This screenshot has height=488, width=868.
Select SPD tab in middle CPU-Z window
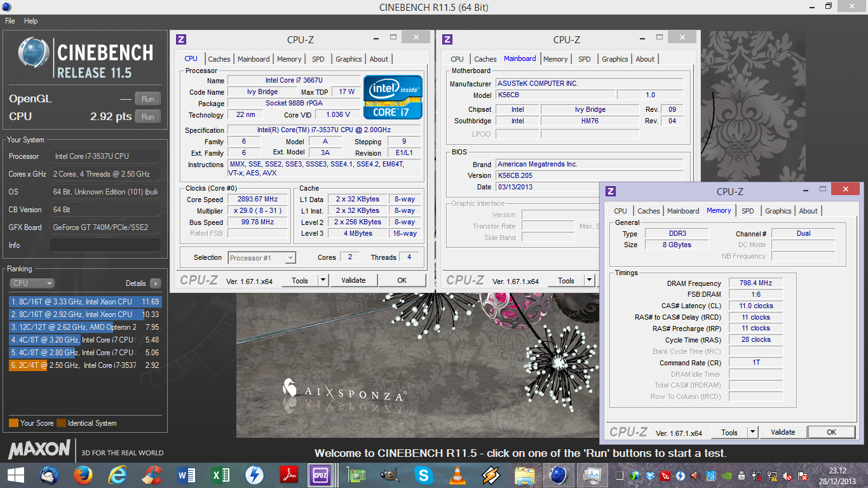(x=584, y=59)
